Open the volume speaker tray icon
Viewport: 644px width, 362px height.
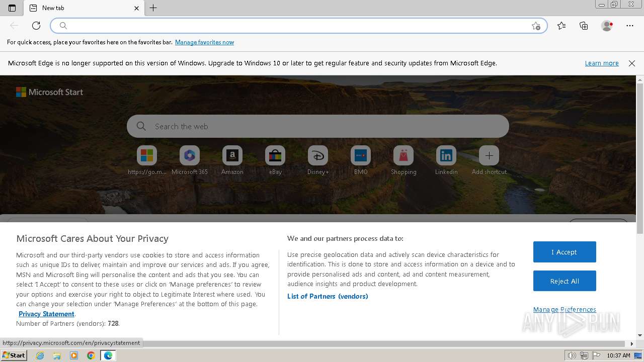pyautogui.click(x=572, y=355)
